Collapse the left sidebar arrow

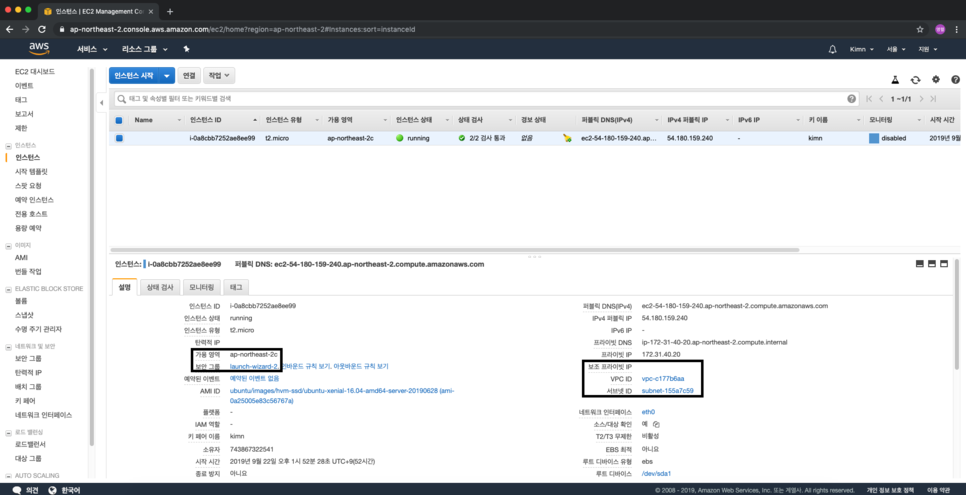coord(102,102)
